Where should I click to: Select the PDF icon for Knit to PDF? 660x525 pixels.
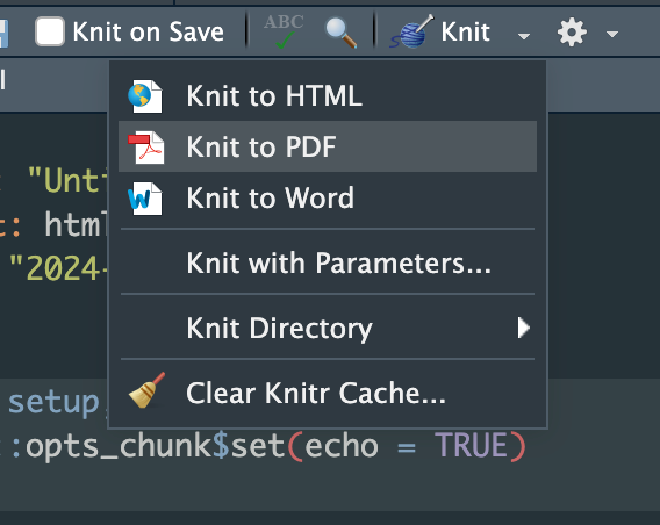pyautogui.click(x=145, y=147)
